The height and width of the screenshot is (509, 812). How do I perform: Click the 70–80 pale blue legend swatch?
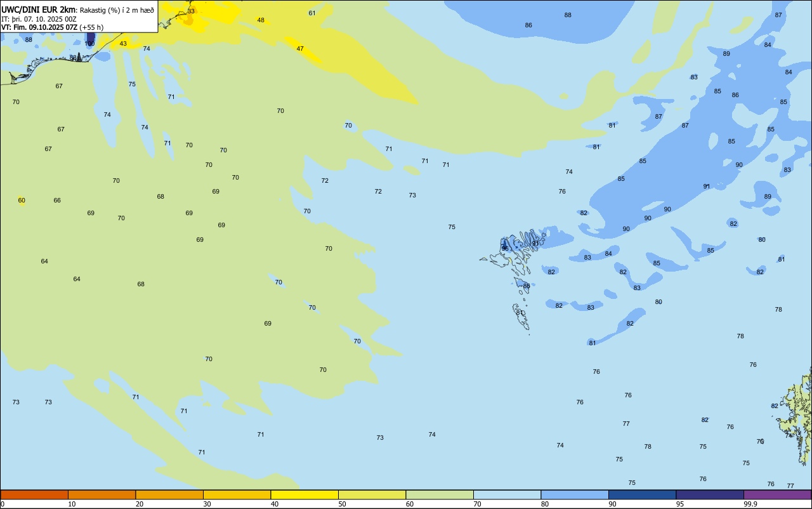coord(507,494)
